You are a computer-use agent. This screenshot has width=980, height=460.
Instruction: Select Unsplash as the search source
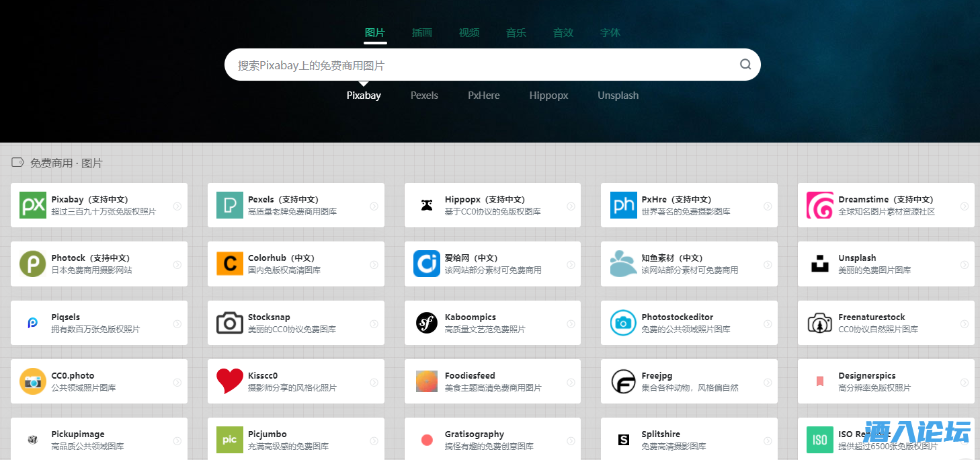point(618,95)
